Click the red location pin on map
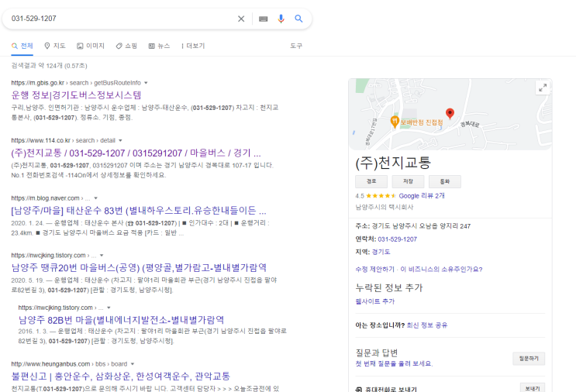 pyautogui.click(x=450, y=113)
